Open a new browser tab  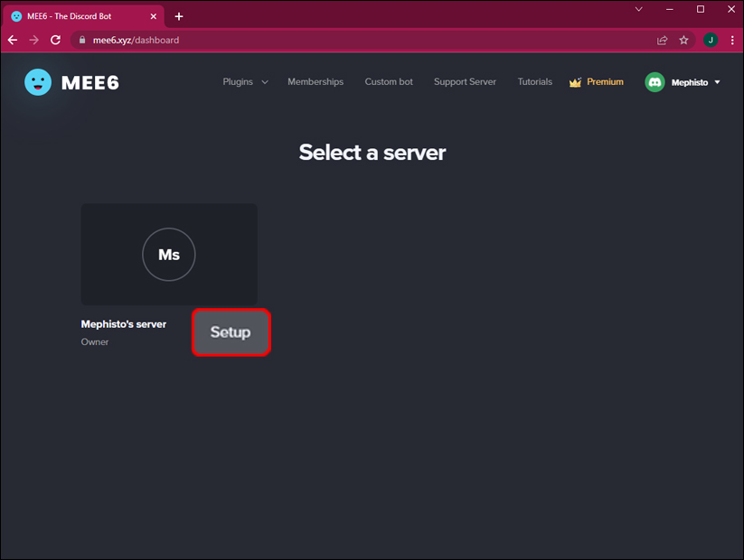[179, 16]
